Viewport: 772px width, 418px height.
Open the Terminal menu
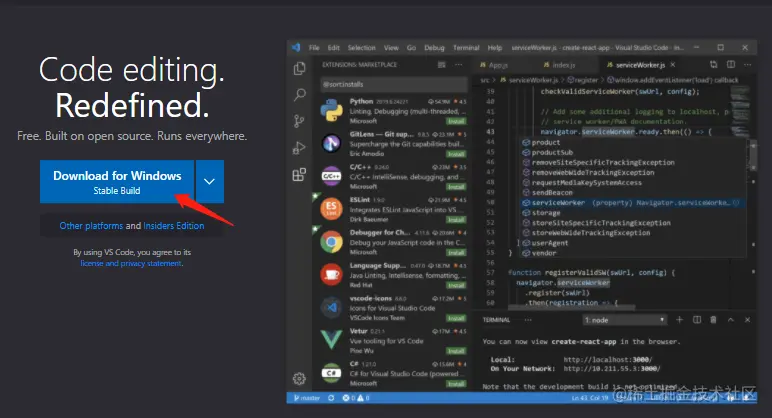pos(466,48)
